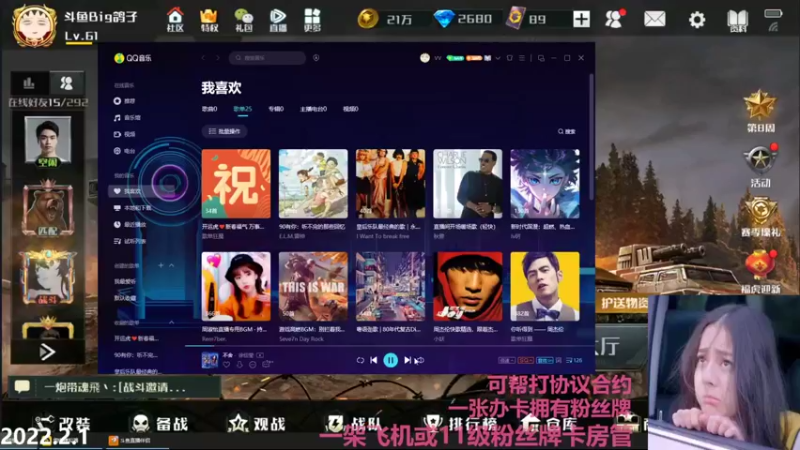Open the 资料 book icon
Image resolution: width=800 pixels, height=450 pixels.
[x=737, y=20]
